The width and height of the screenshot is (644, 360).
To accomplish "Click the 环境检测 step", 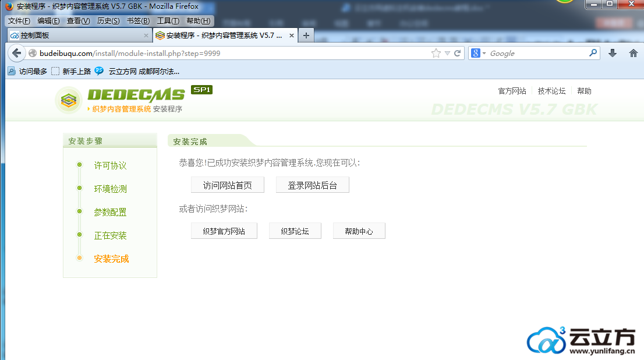I will [x=110, y=189].
